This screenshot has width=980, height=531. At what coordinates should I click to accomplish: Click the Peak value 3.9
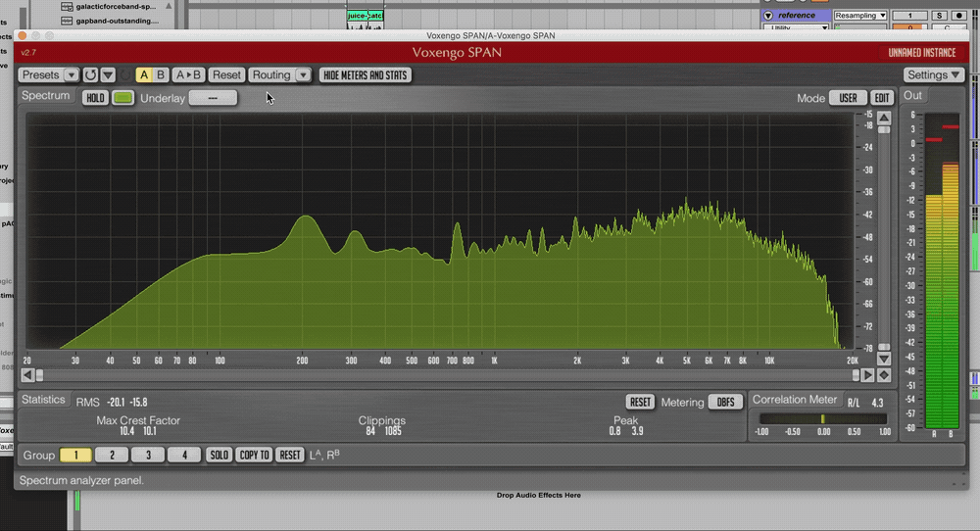638,431
